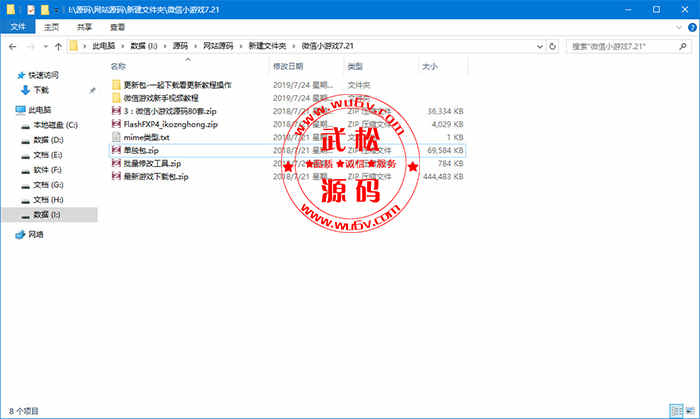Click 新建文件夹 in the address breadcrumb
700x419 pixels.
(267, 46)
